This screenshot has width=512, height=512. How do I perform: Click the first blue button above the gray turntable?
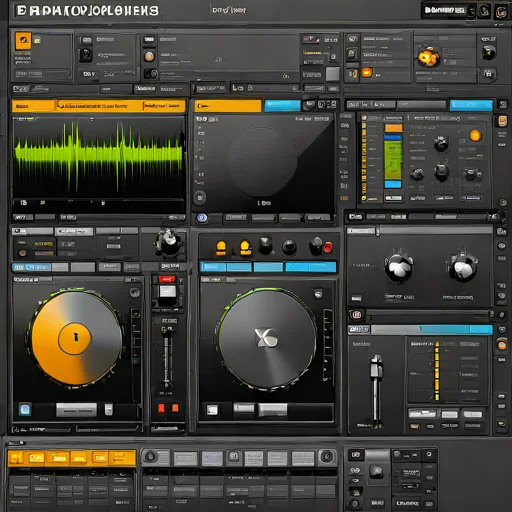coord(213,267)
